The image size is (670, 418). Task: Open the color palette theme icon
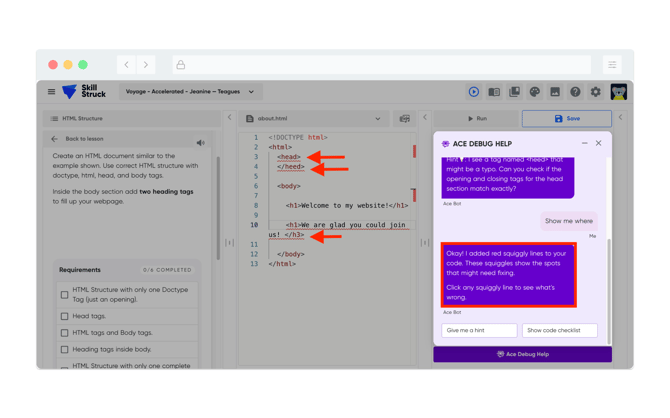click(x=535, y=92)
